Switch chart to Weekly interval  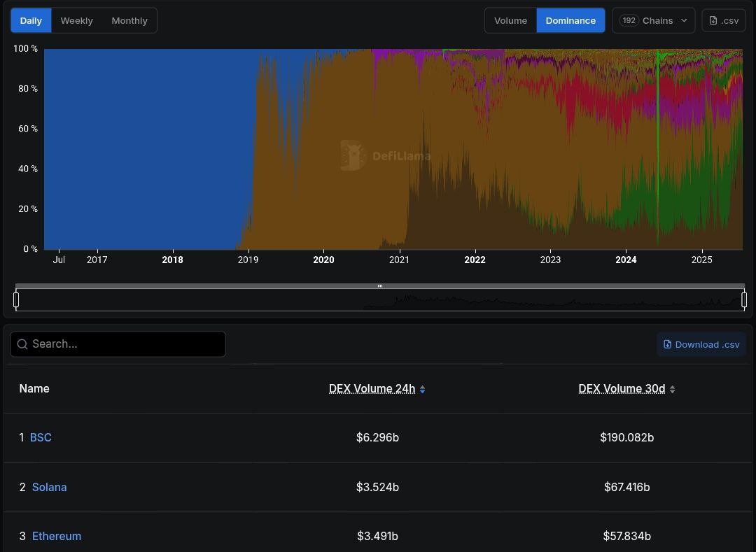(77, 21)
